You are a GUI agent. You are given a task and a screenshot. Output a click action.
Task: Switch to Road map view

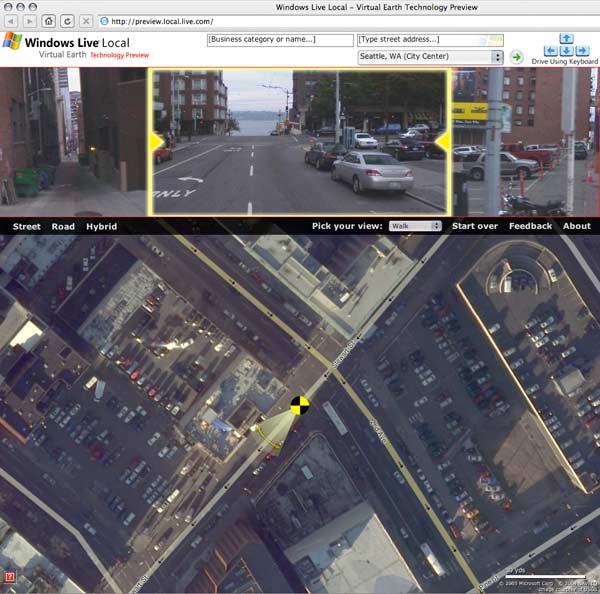[63, 226]
